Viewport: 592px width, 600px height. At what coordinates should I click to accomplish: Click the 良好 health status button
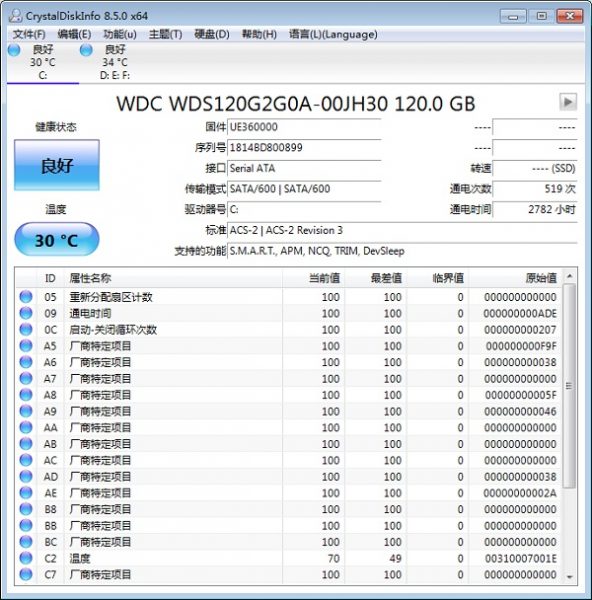(57, 165)
